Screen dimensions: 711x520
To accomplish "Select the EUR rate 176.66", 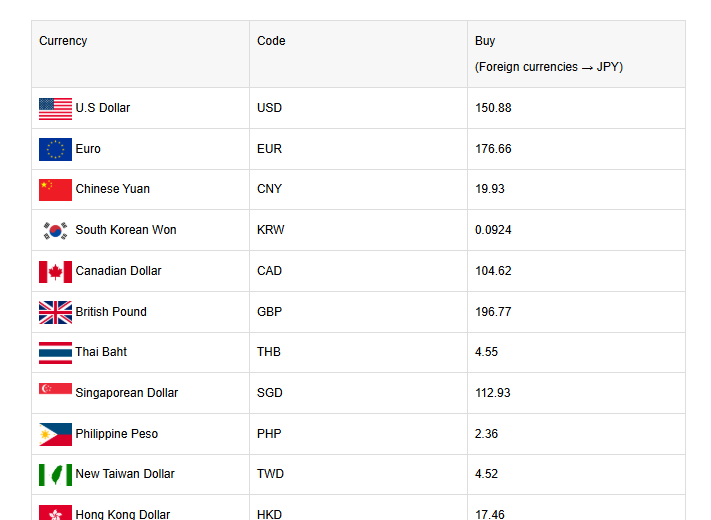I will point(493,149).
